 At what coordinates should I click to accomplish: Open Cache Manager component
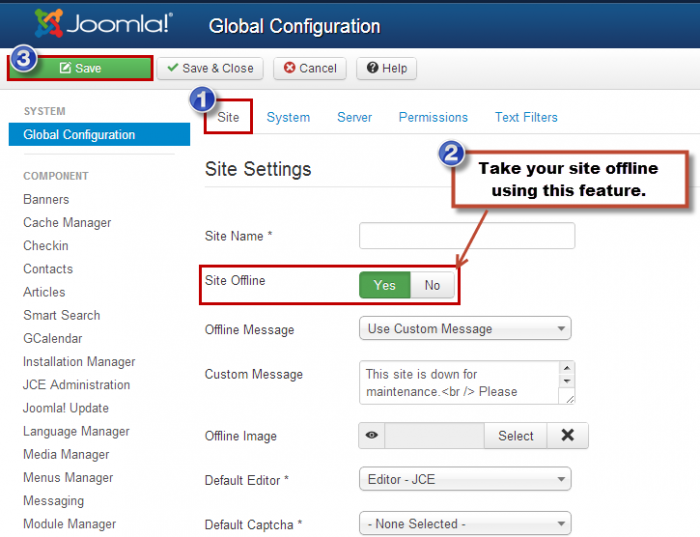click(x=67, y=223)
